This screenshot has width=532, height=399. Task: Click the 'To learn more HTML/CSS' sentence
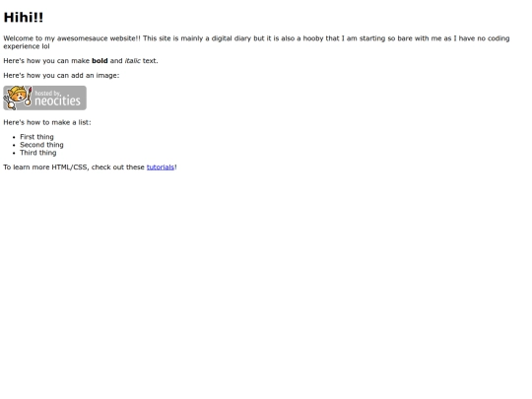coord(91,166)
